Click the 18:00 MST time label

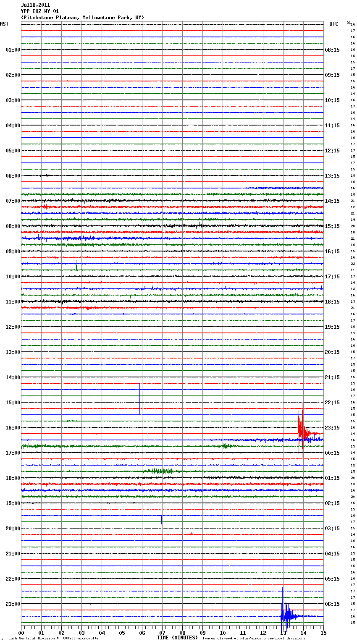(13, 478)
